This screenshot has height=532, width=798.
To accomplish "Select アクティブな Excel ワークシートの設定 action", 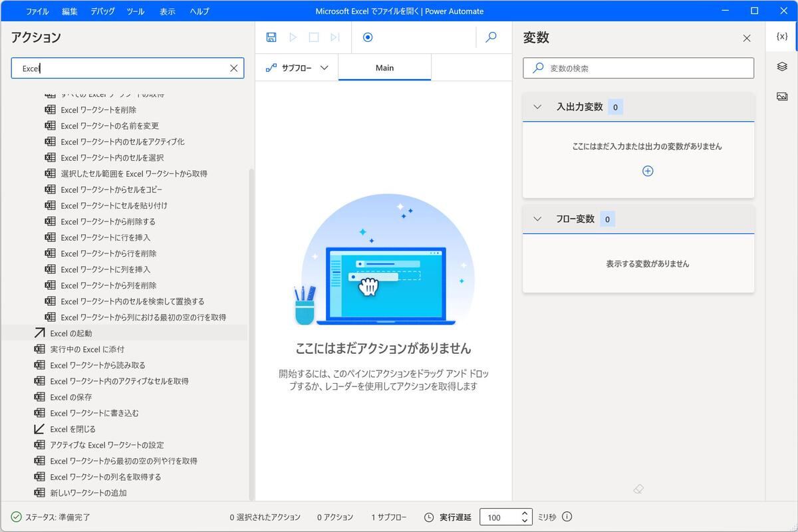I will pyautogui.click(x=107, y=445).
